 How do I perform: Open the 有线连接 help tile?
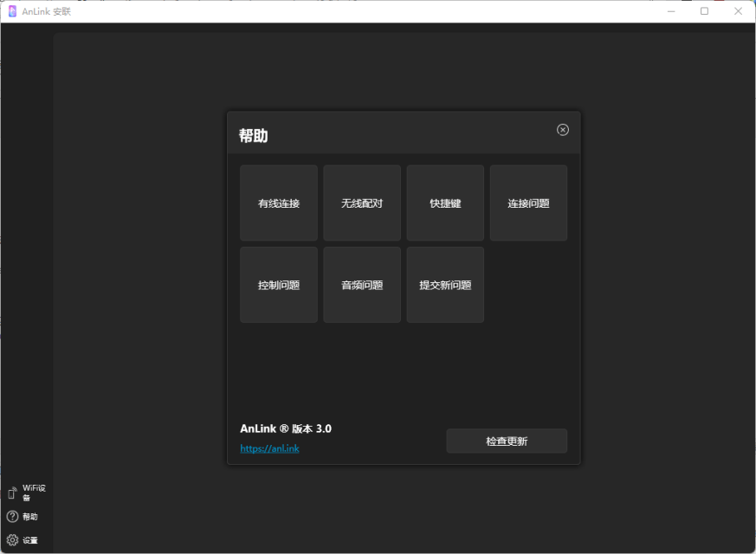[x=279, y=203]
